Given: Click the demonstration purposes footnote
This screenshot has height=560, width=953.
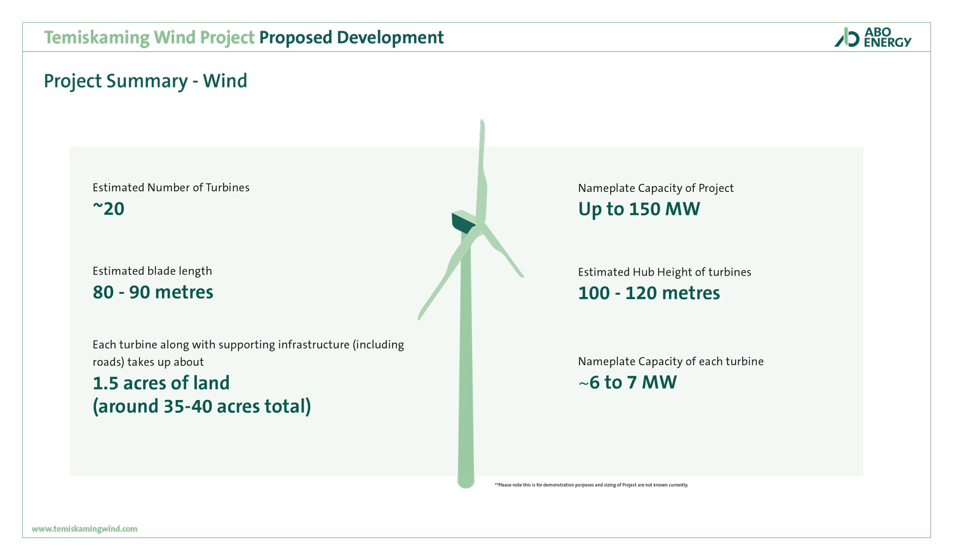Looking at the screenshot, I should click(591, 485).
